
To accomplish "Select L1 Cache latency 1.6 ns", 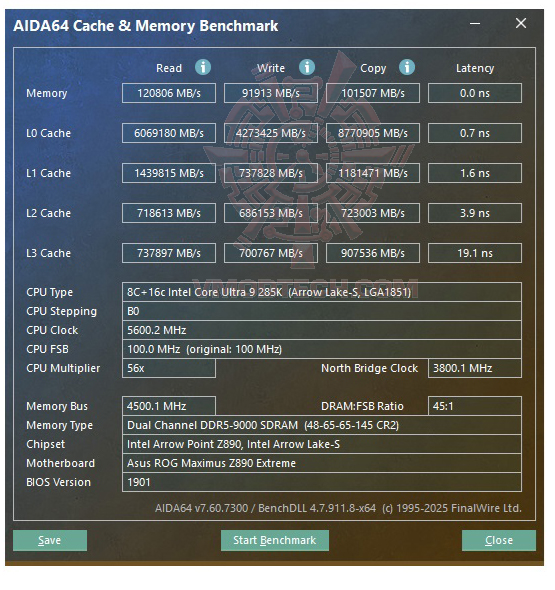I will [475, 173].
